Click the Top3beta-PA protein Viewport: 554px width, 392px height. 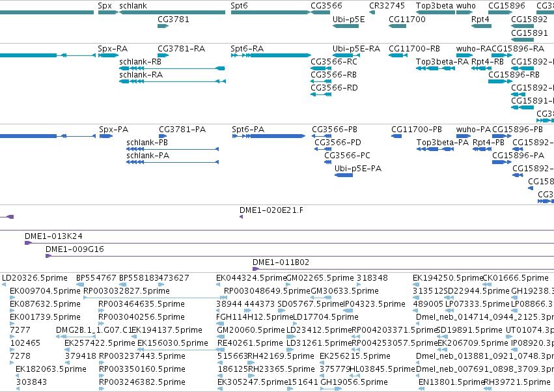pyautogui.click(x=436, y=149)
